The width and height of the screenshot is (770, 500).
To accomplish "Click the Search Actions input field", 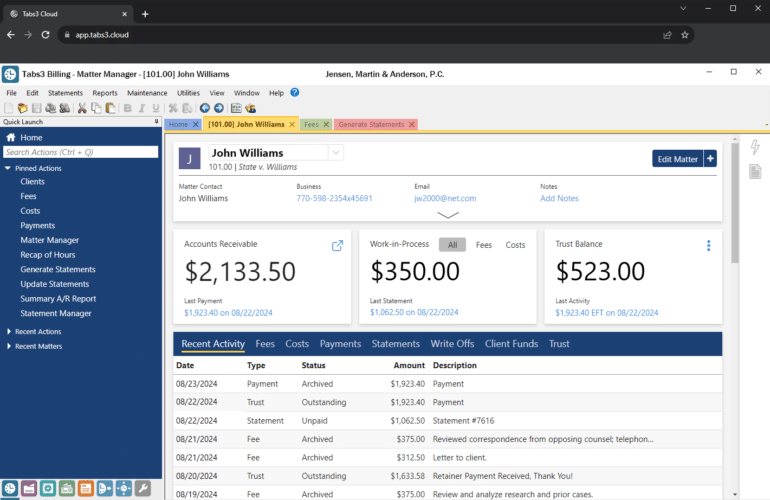I will (x=80, y=152).
